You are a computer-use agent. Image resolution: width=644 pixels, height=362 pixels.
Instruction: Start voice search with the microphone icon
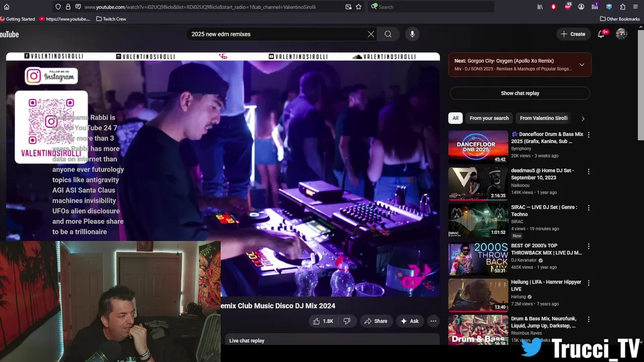tap(412, 34)
